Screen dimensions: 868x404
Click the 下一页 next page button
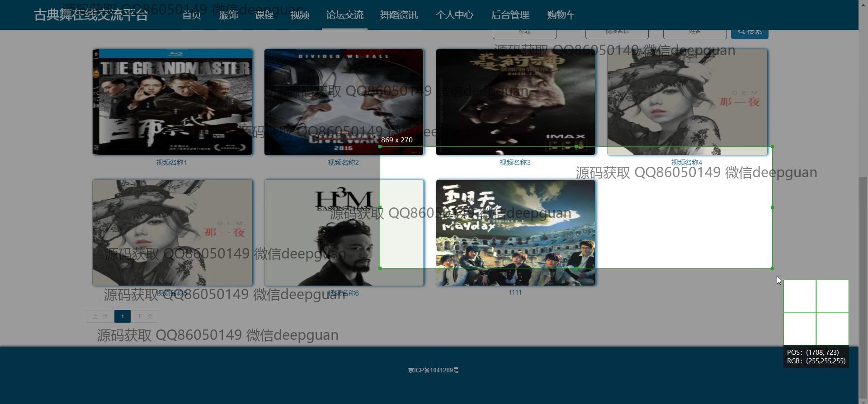pyautogui.click(x=145, y=316)
